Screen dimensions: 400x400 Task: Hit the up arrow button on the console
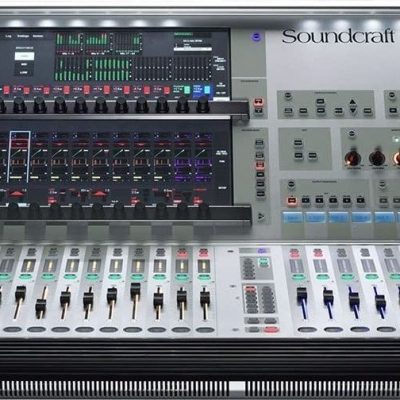(x=353, y=102)
